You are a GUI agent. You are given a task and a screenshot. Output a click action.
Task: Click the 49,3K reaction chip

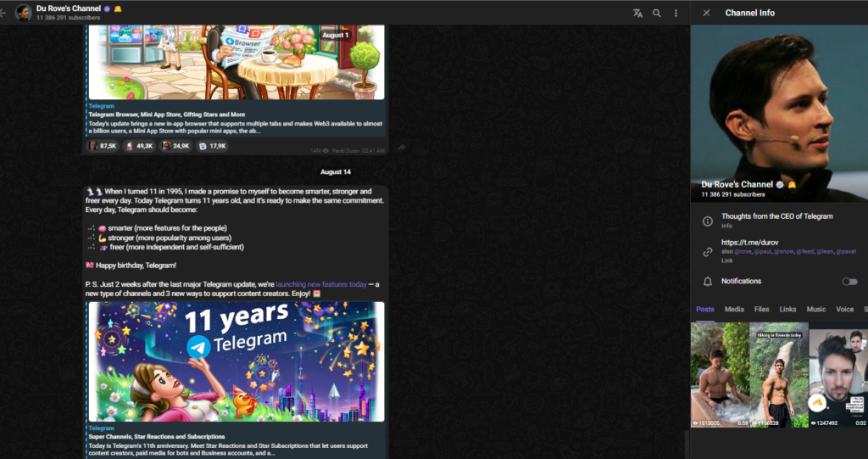(140, 146)
